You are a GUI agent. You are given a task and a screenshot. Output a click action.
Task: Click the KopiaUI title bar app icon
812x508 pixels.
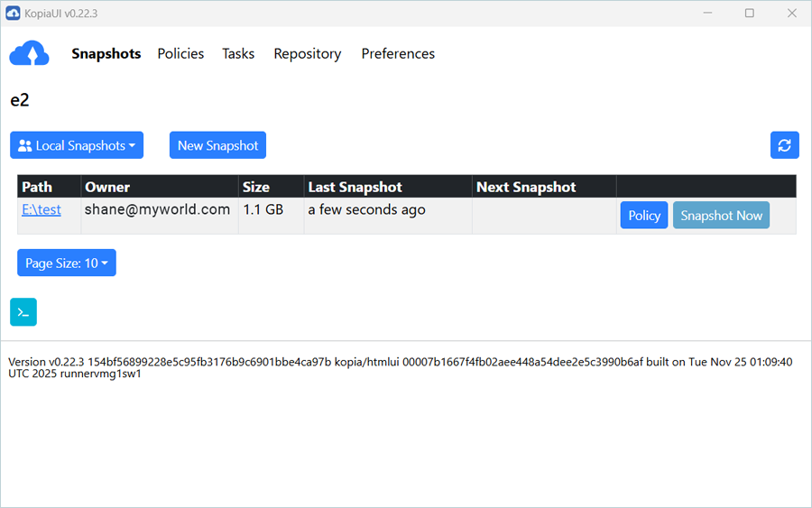pyautogui.click(x=14, y=13)
